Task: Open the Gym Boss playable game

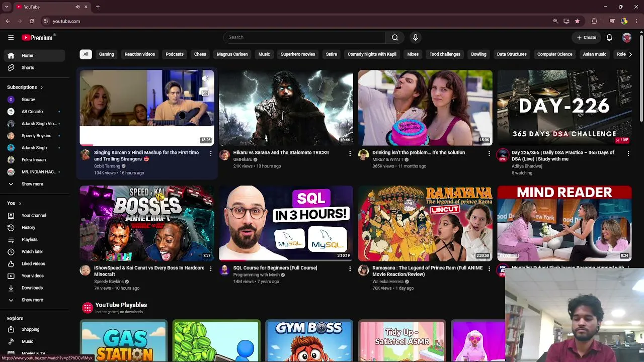Action: click(x=309, y=341)
